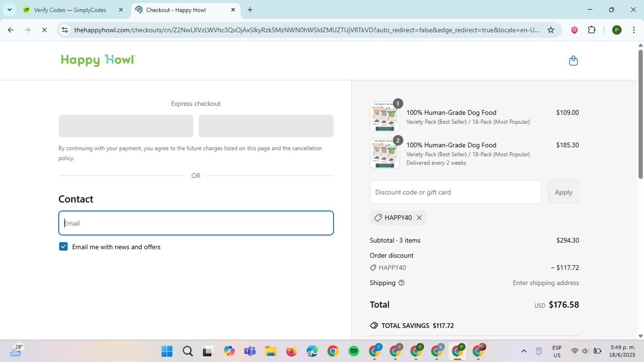Image resolution: width=644 pixels, height=362 pixels.
Task: Click the Enter shipping address text
Action: [x=546, y=283]
